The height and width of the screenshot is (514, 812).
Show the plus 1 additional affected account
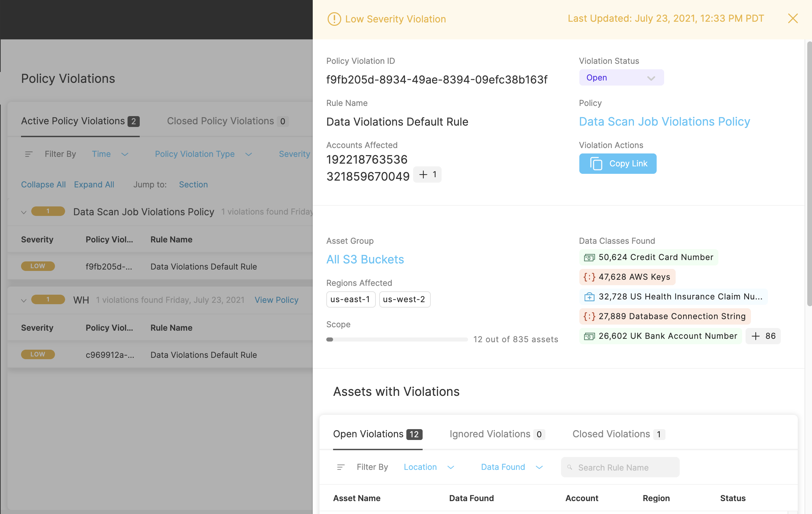pyautogui.click(x=427, y=175)
